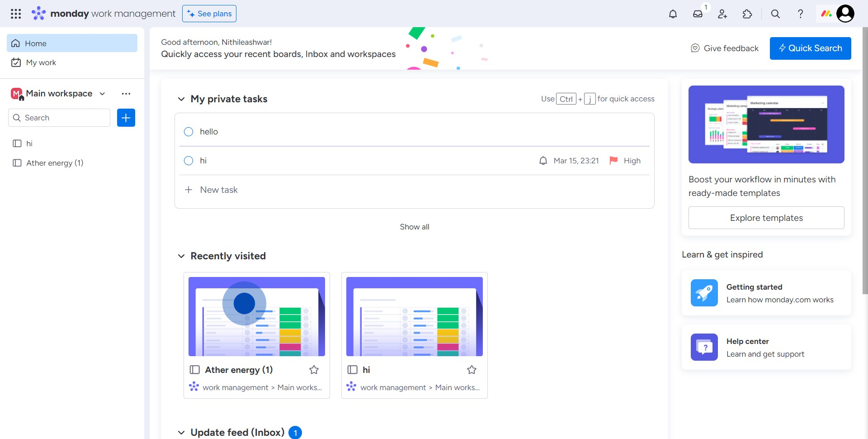
Task: Click the Explore templates button
Action: click(x=766, y=218)
